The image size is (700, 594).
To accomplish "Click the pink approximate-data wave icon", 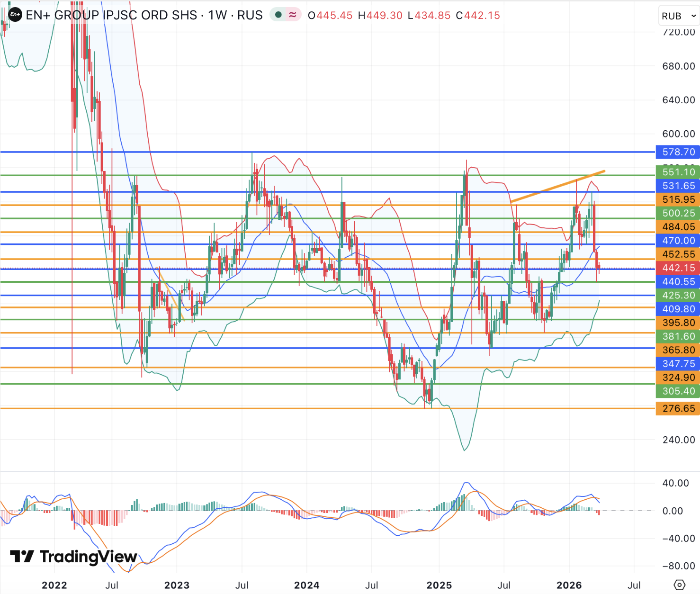I will (x=293, y=15).
